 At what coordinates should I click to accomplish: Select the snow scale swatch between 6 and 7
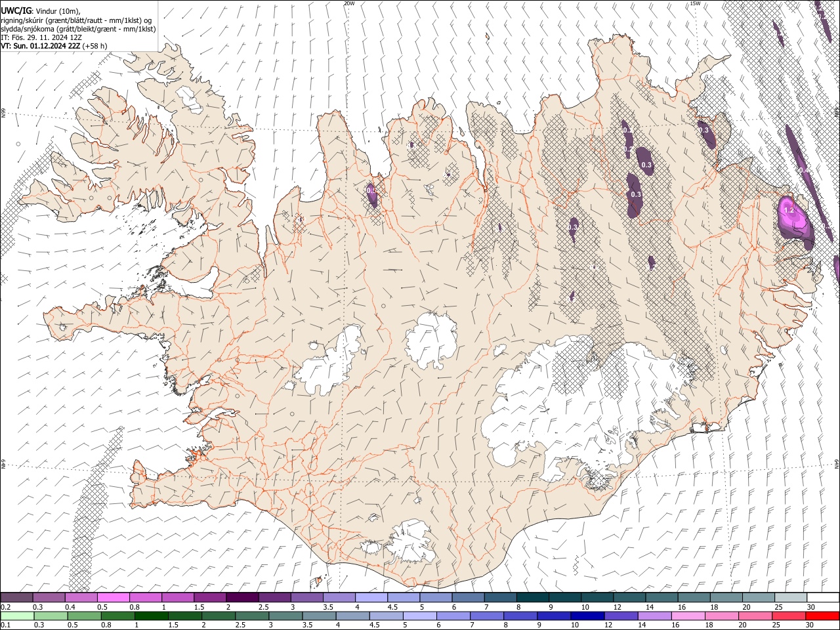(469, 598)
